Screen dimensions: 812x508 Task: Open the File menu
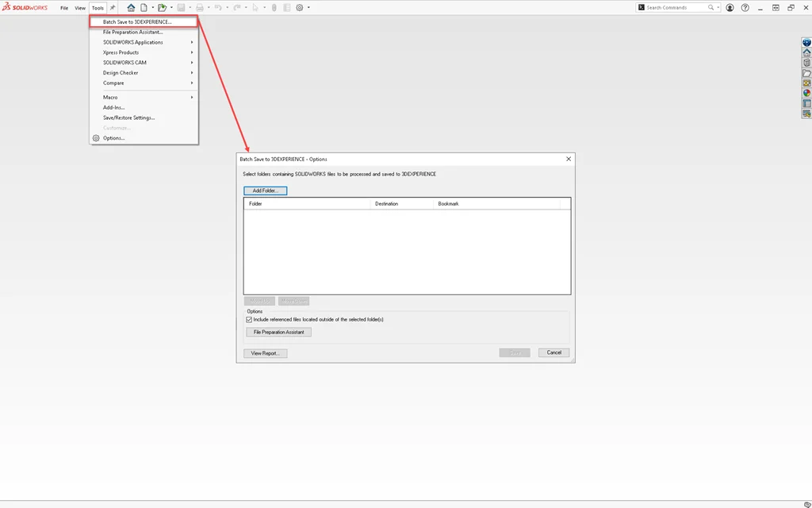[x=64, y=8]
